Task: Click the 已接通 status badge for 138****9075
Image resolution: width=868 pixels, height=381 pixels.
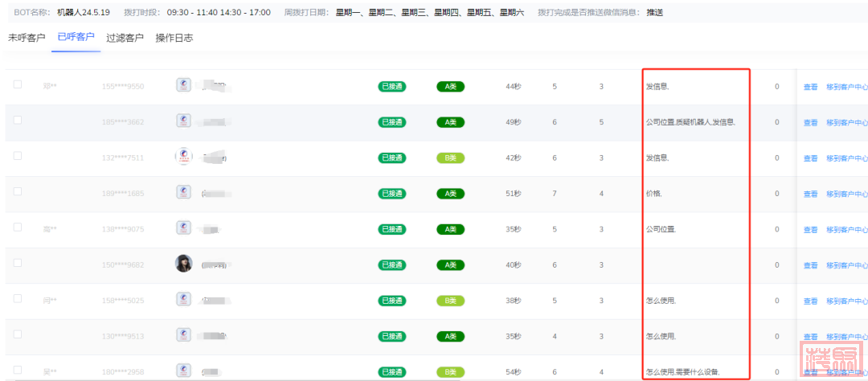Action: pyautogui.click(x=392, y=229)
